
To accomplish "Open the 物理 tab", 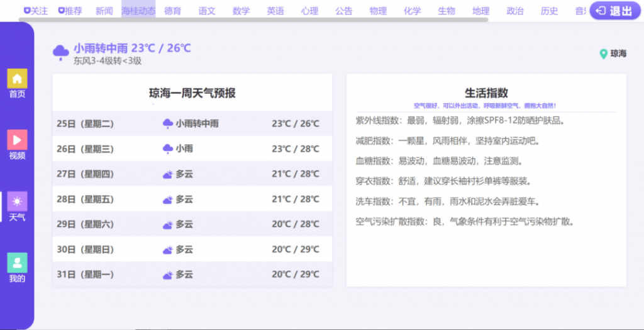I will pos(378,11).
